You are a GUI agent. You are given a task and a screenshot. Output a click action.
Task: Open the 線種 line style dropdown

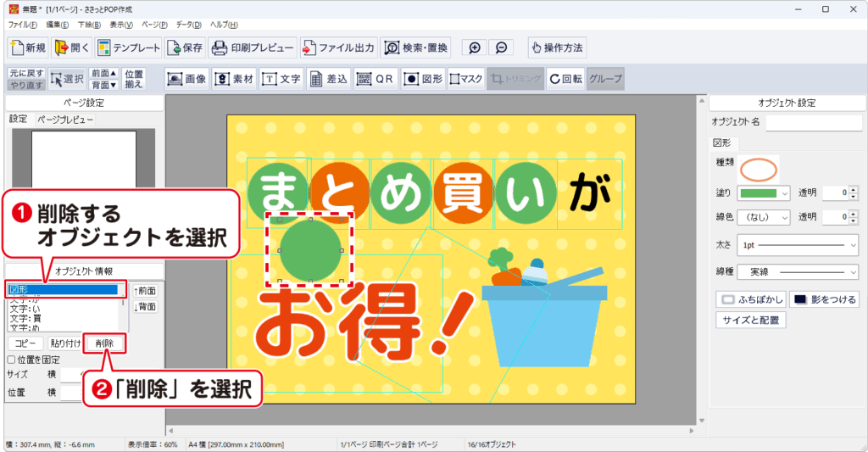[x=798, y=272]
